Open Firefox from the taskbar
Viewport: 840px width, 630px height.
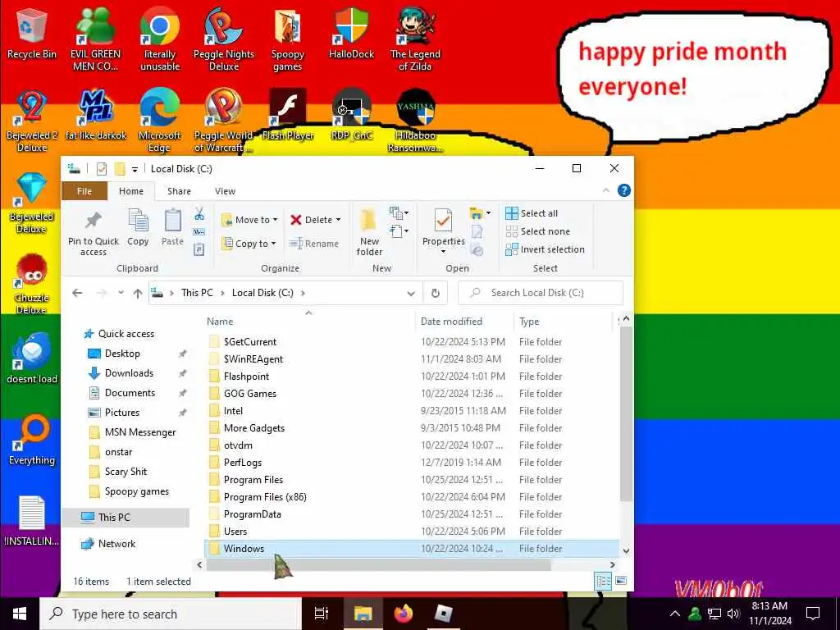404,614
